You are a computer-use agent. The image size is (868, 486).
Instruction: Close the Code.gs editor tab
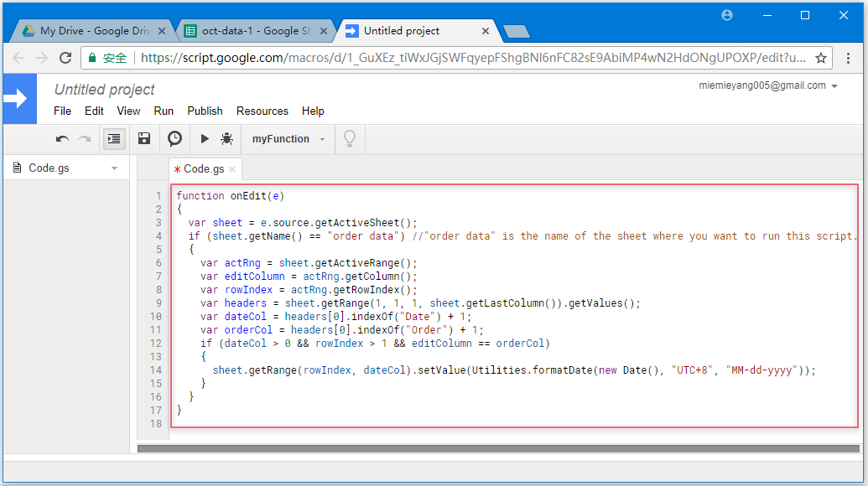click(x=232, y=169)
